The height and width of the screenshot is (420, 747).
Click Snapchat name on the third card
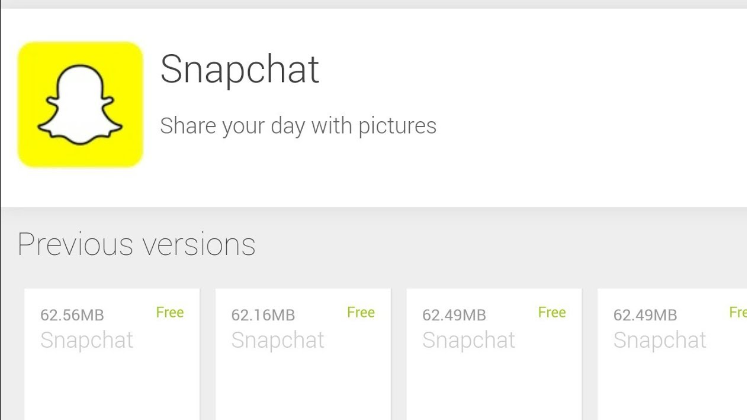coord(469,340)
